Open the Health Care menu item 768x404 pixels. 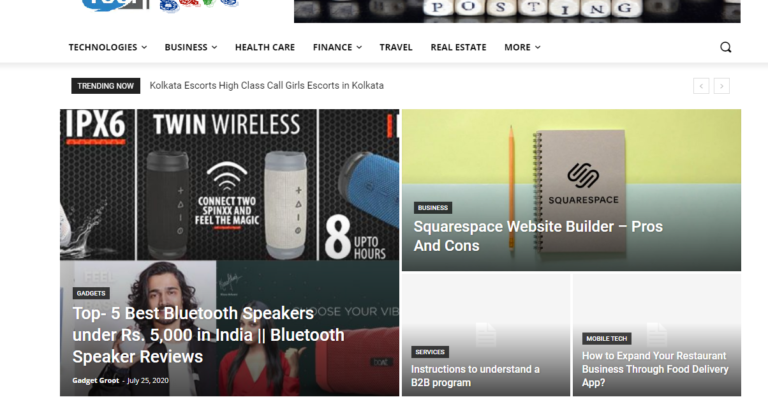coord(265,47)
